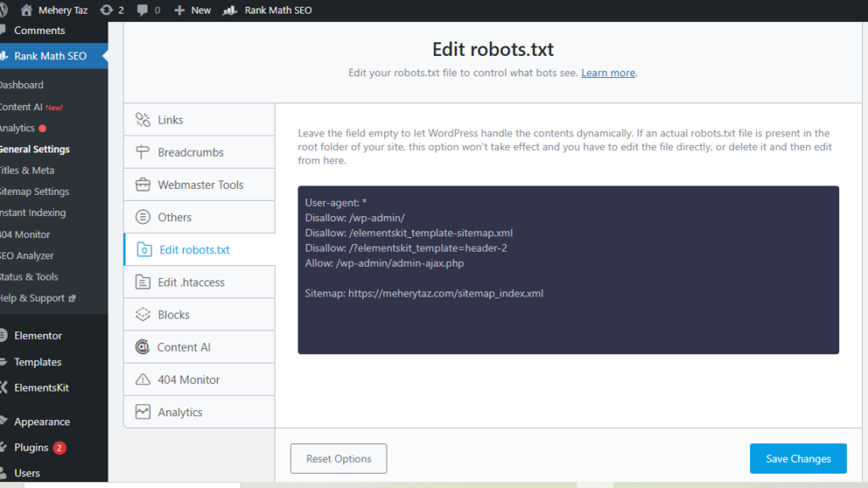The height and width of the screenshot is (488, 868).
Task: Click the external link icon after Help & Support
Action: pyautogui.click(x=72, y=298)
